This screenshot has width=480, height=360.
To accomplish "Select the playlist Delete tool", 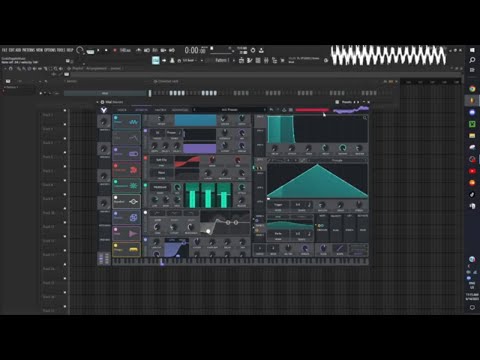I will pyautogui.click(x=28, y=68).
